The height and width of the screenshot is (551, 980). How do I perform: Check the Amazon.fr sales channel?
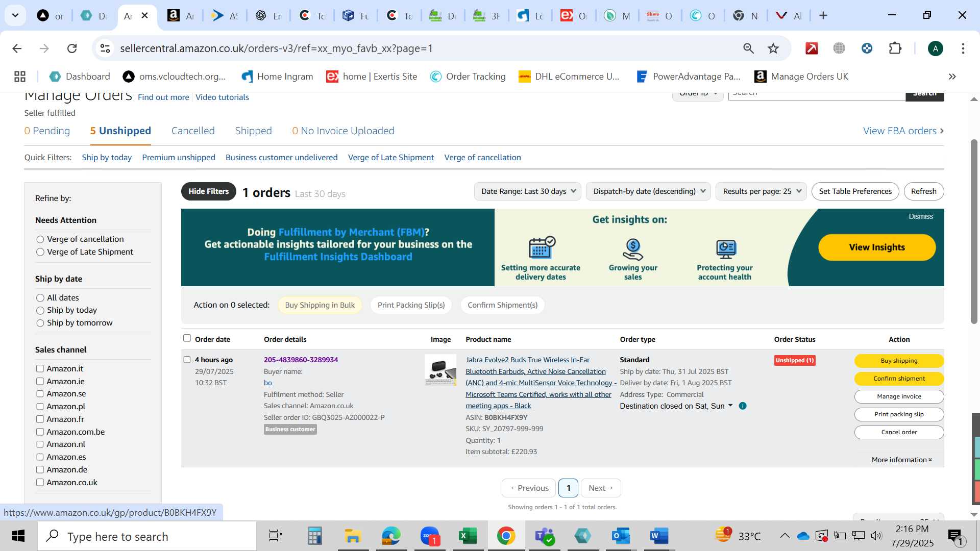point(40,419)
